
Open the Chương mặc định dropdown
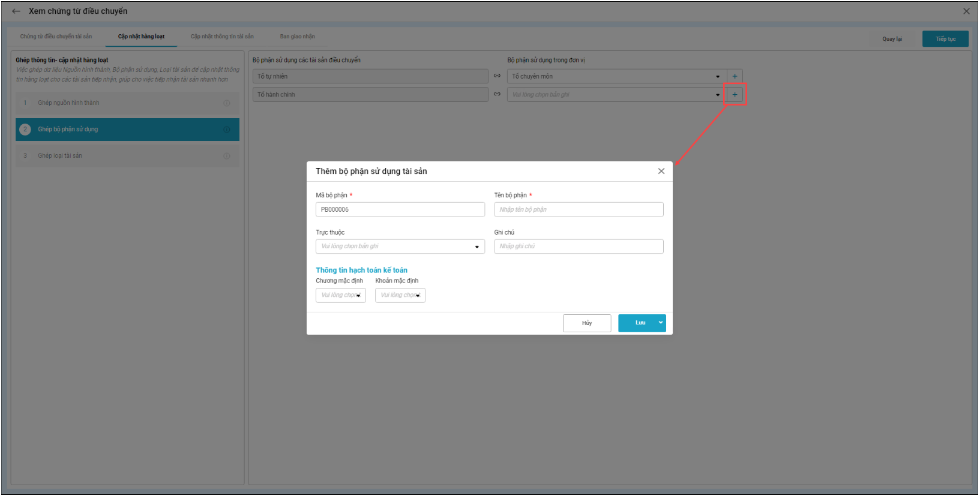[x=358, y=295]
